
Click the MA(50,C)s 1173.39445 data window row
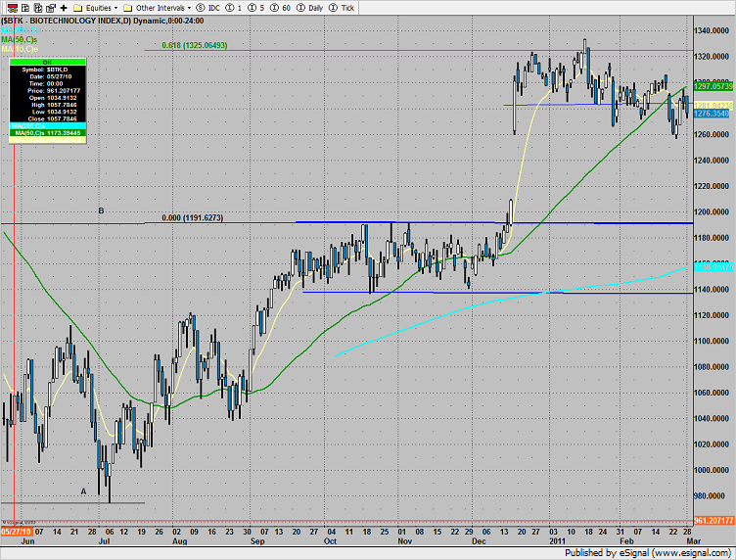click(x=47, y=133)
